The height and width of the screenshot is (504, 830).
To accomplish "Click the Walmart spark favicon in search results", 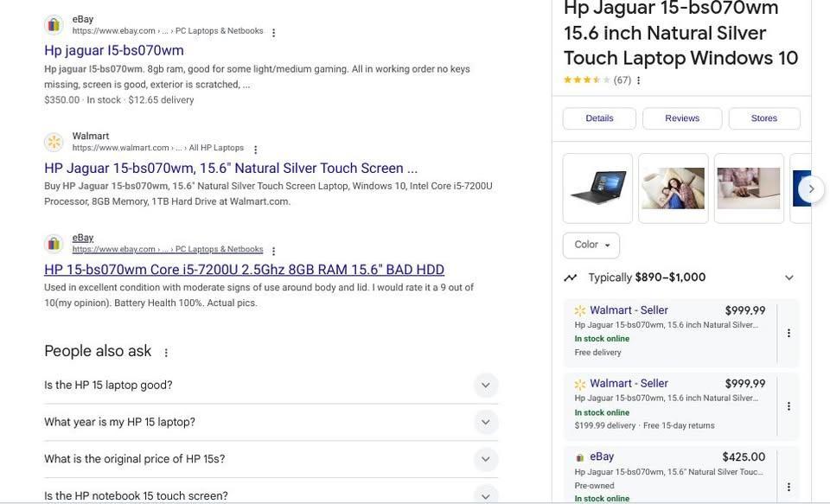I will (54, 142).
